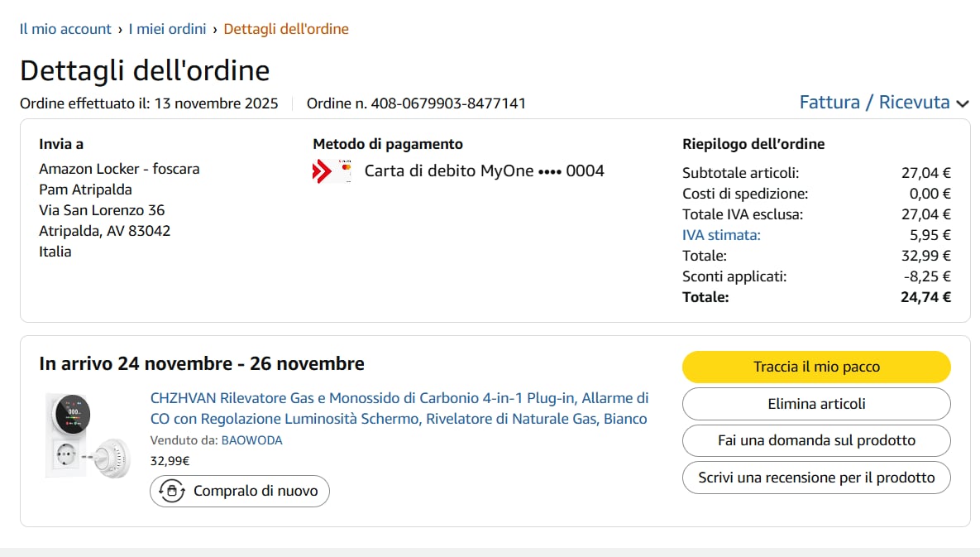This screenshot has height=557, width=980.
Task: Open the gas detector product thumbnail
Action: (x=88, y=435)
